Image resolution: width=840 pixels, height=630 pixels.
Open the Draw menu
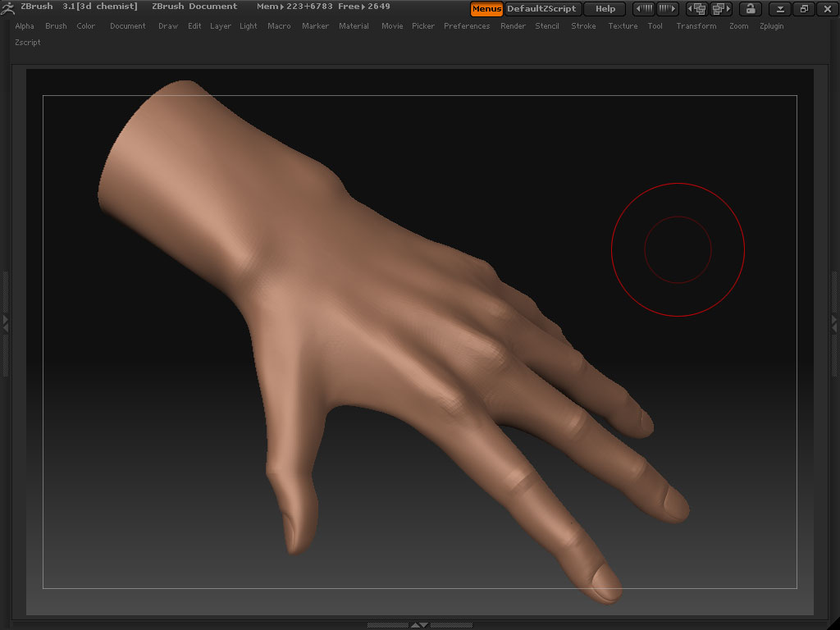click(168, 25)
